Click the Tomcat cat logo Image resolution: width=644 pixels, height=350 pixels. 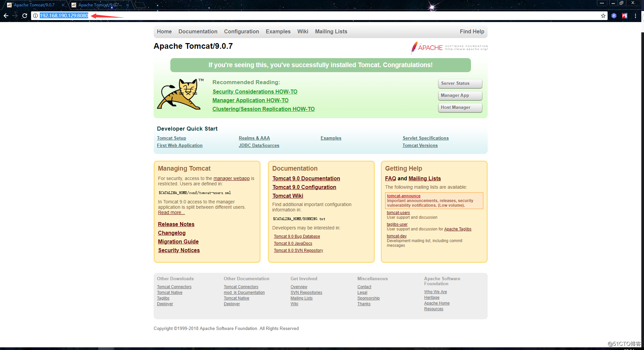pyautogui.click(x=181, y=94)
